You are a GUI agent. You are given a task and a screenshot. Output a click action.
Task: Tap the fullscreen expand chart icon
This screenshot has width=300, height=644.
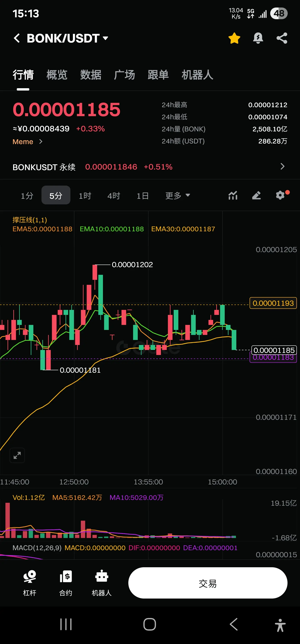pos(17,455)
